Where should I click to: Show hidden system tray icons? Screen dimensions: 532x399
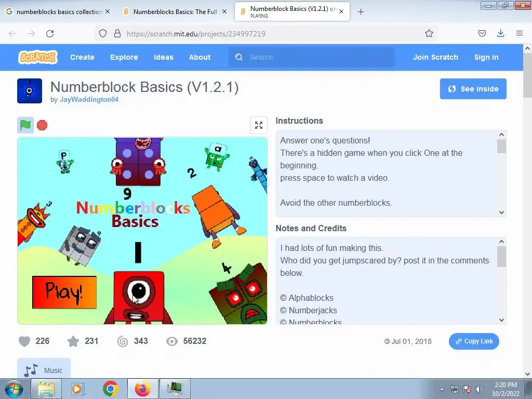pyautogui.click(x=442, y=389)
